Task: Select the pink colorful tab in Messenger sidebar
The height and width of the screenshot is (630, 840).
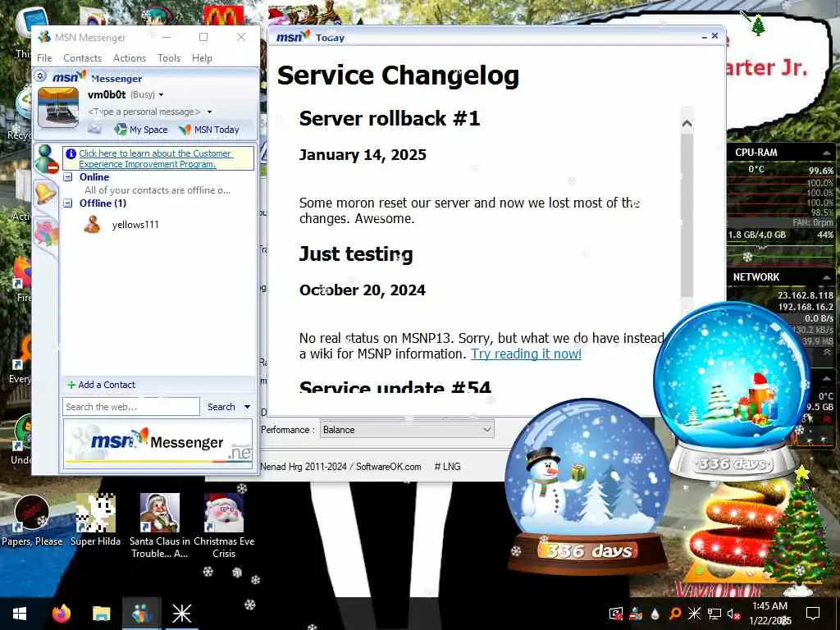Action: [x=46, y=234]
